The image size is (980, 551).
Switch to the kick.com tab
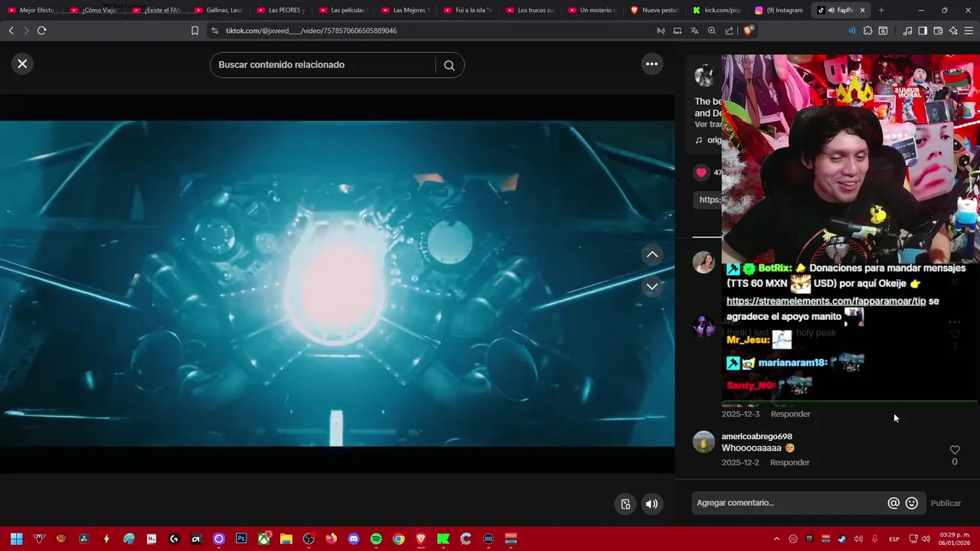(717, 11)
